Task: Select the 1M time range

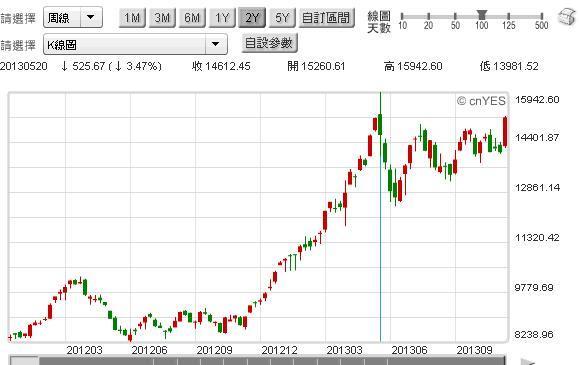Action: coord(132,18)
